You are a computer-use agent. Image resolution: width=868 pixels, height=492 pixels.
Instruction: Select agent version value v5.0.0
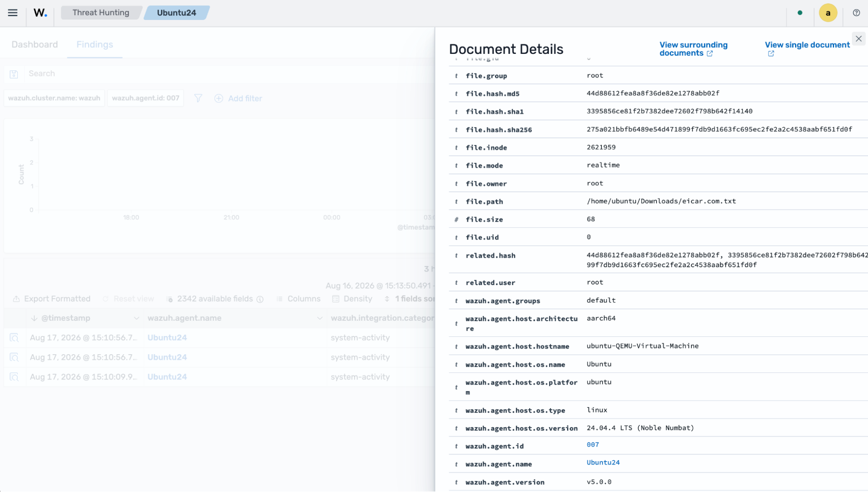click(599, 482)
